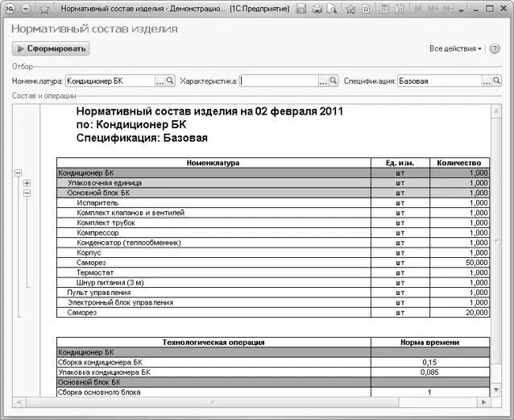Click the Сформировать button
Viewport: 514px width, 420px height.
click(51, 48)
